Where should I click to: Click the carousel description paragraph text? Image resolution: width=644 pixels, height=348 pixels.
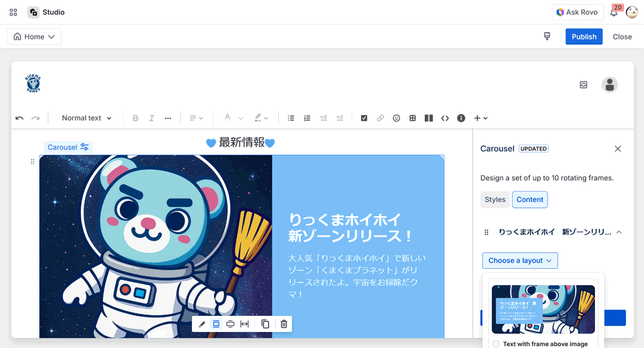pos(357,276)
